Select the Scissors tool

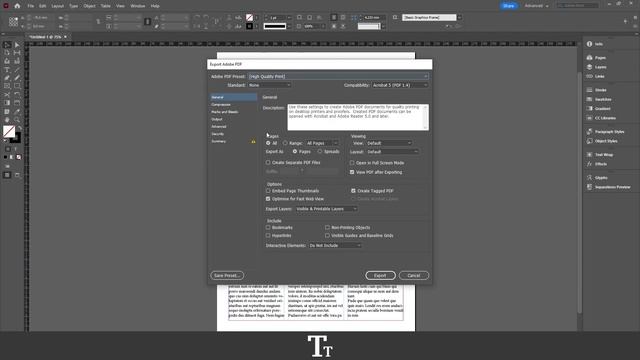pyautogui.click(x=7, y=95)
